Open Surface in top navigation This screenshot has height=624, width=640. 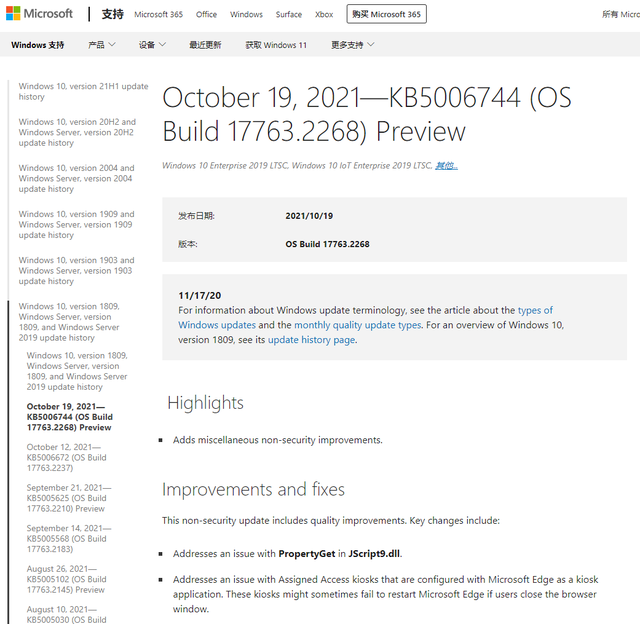(289, 14)
